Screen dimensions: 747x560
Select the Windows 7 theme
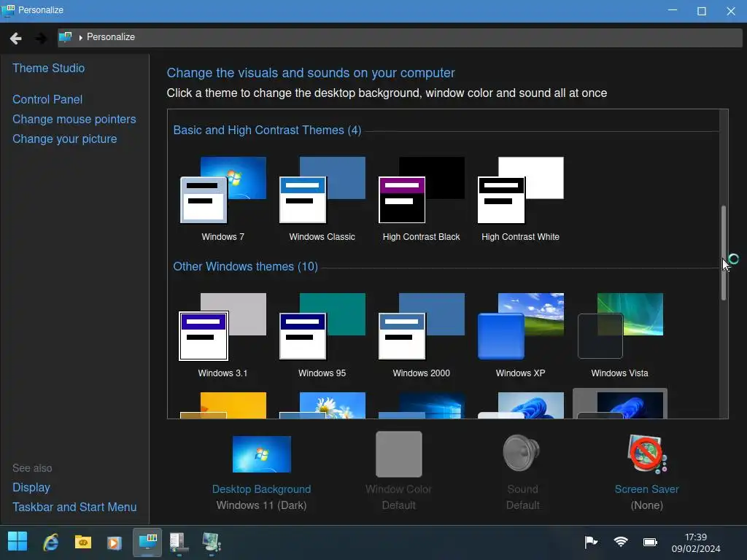coord(223,198)
